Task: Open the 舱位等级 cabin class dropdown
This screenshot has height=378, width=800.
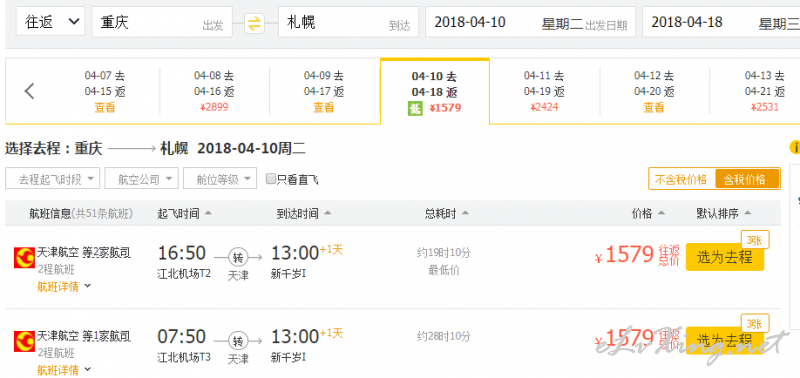Action: 220,179
